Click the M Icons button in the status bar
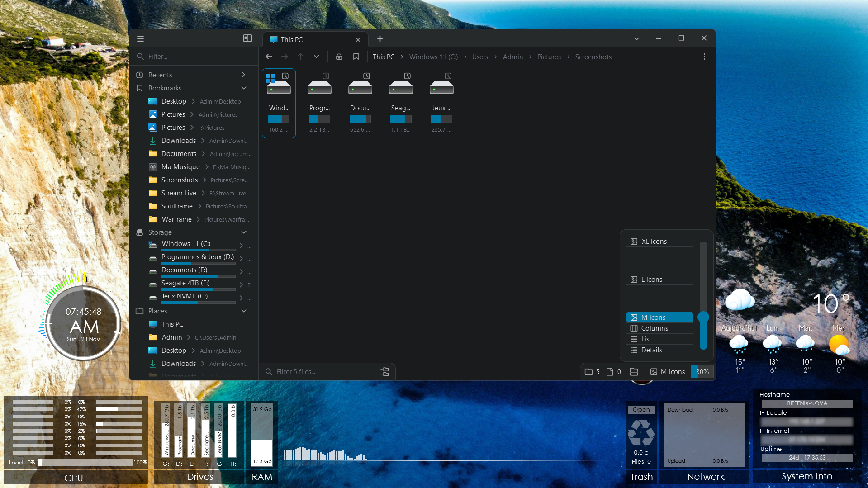The image size is (868, 488). pyautogui.click(x=668, y=371)
